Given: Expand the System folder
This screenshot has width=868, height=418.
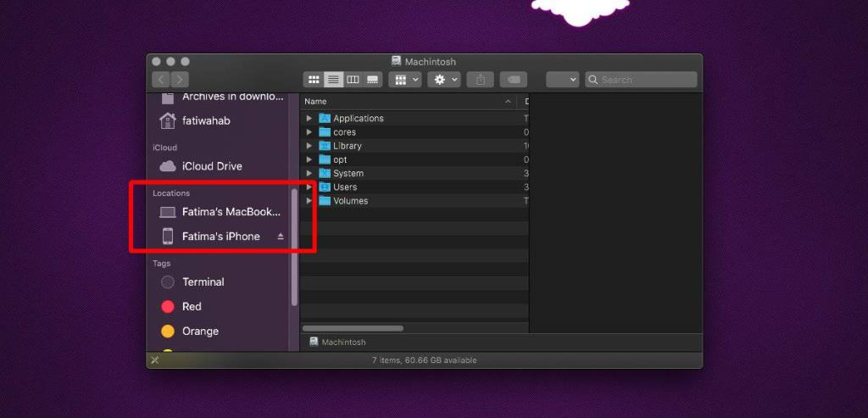Looking at the screenshot, I should pos(309,173).
